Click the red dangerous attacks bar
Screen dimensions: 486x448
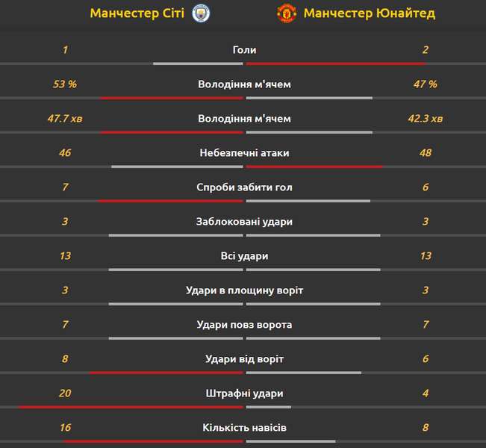pos(314,167)
